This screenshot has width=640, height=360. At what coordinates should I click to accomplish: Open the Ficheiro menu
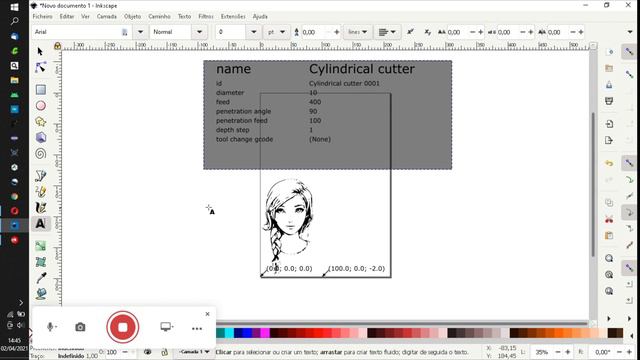pos(42,17)
